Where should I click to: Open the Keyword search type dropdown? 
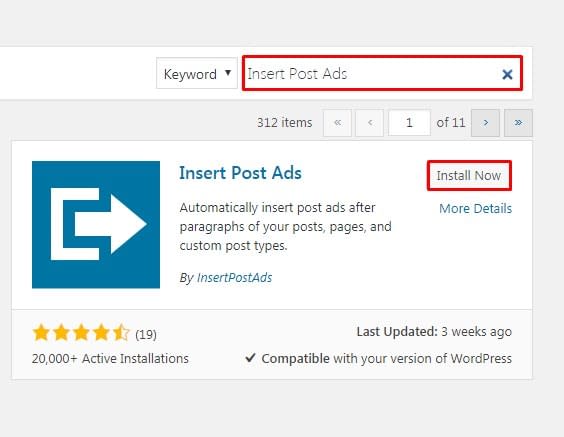click(x=197, y=73)
